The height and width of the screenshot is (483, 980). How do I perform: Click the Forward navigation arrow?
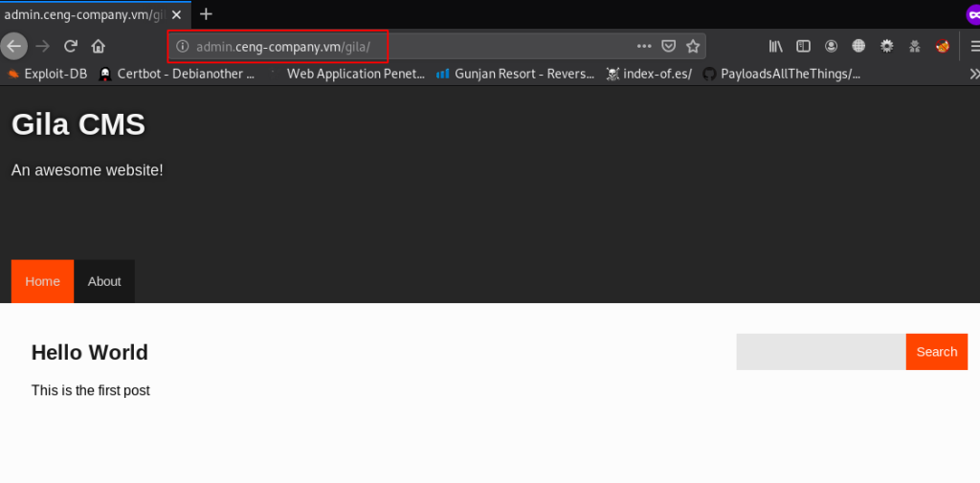42,46
